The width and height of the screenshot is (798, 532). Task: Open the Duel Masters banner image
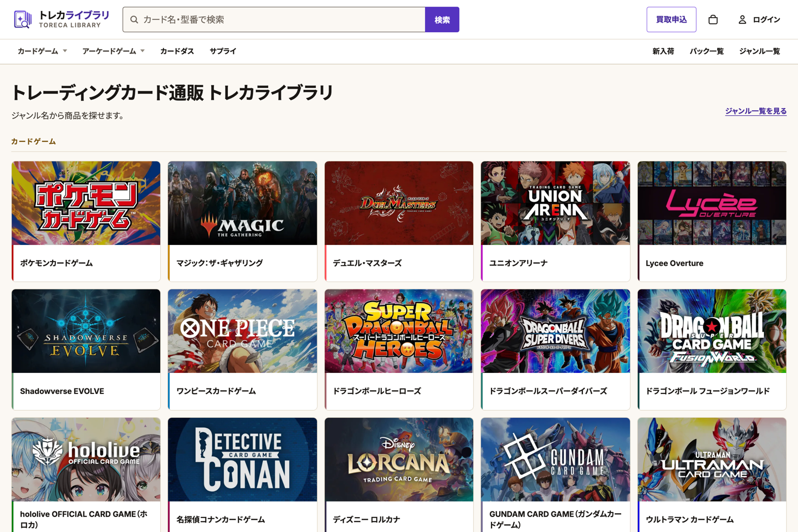coord(399,203)
